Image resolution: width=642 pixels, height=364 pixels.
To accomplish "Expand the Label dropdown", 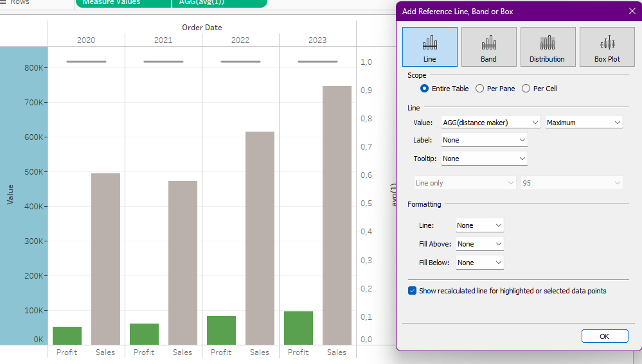I will coord(484,140).
